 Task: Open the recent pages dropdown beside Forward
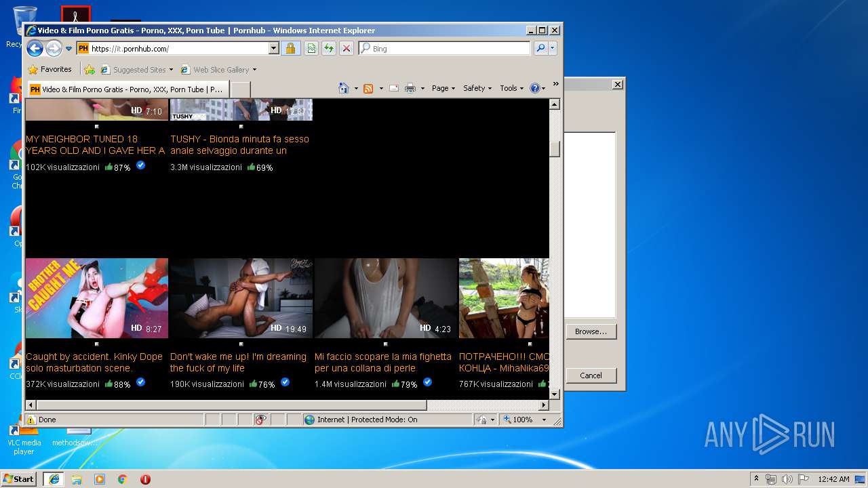click(x=68, y=49)
